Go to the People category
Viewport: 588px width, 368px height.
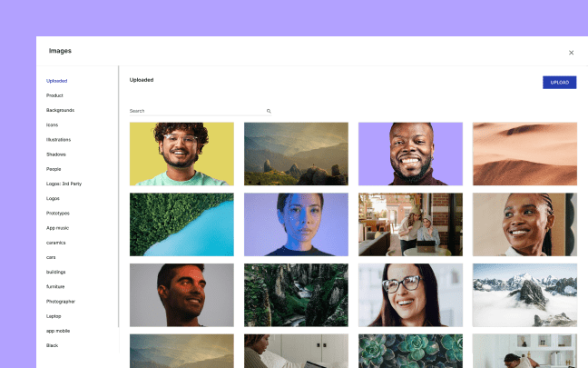(54, 169)
